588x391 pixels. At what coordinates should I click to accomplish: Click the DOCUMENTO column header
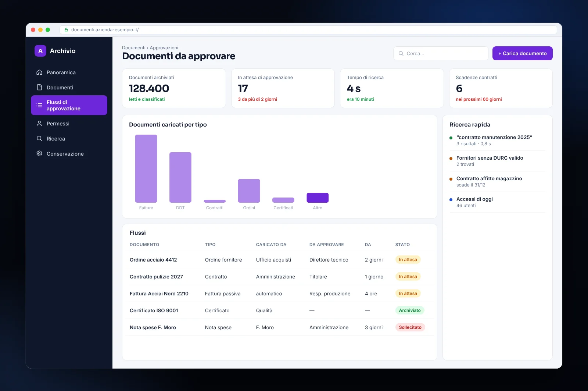[144, 245]
